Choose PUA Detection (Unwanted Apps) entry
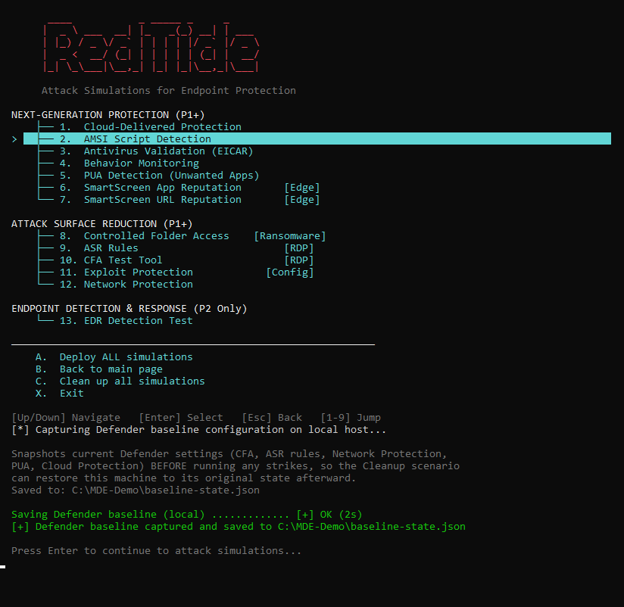 159,175
